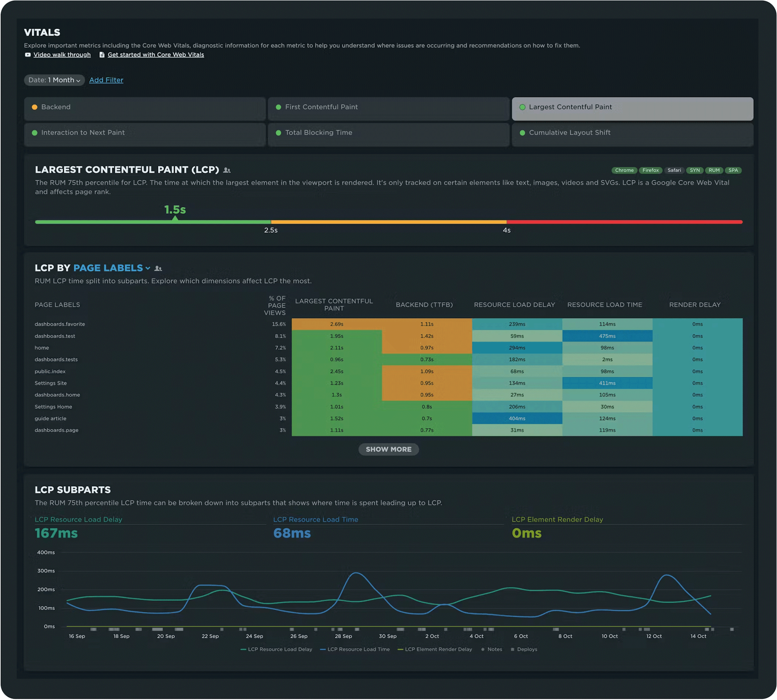The image size is (777, 700).
Task: Click the document icon beside Get started link
Action: coord(102,55)
